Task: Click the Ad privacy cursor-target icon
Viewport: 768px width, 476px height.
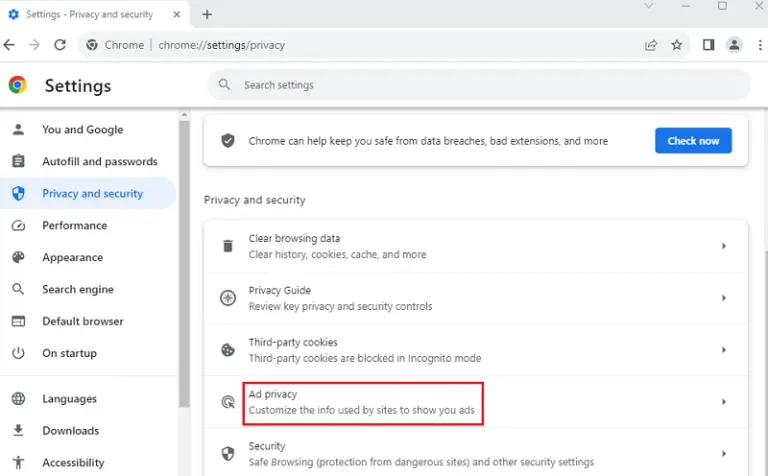Action: point(228,402)
